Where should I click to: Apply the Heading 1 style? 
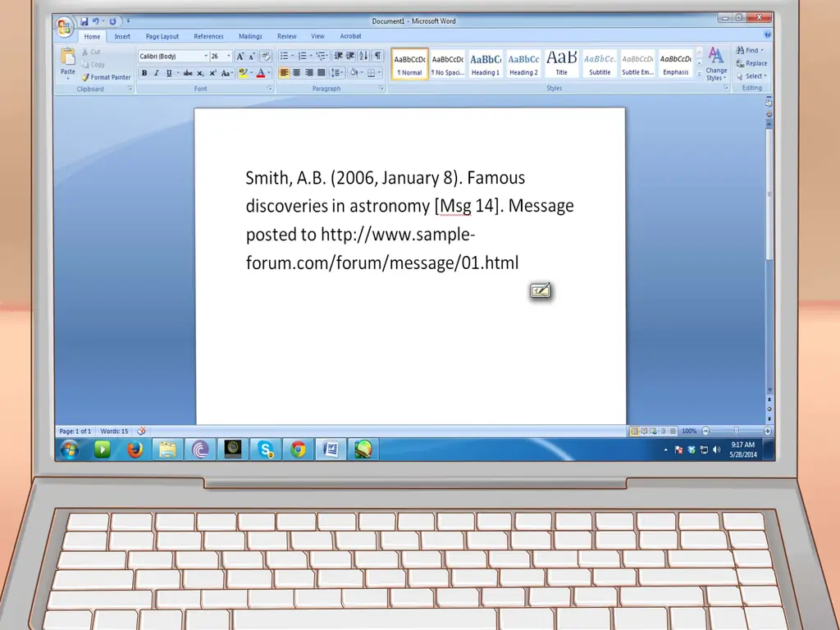pos(485,63)
